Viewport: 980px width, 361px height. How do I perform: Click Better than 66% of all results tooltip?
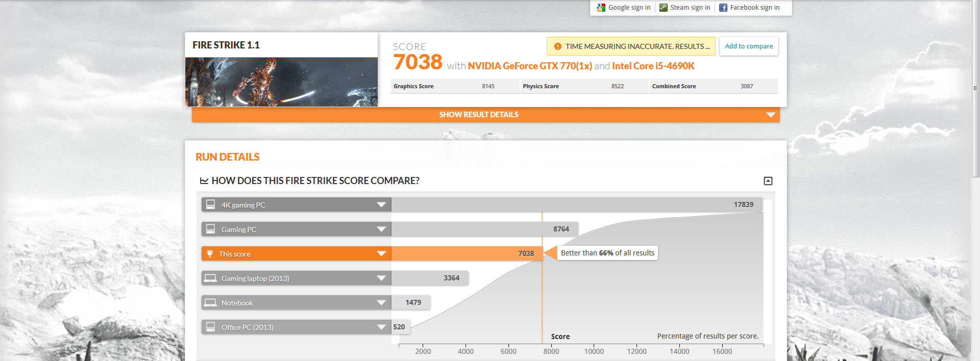point(607,253)
